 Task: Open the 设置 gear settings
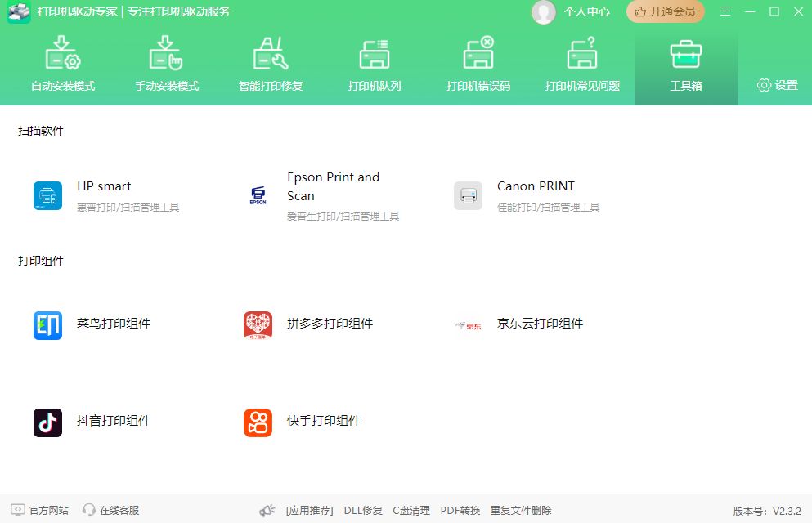click(777, 85)
